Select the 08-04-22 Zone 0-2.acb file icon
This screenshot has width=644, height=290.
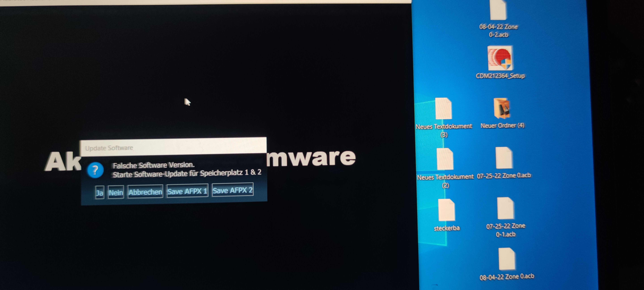[x=498, y=10]
